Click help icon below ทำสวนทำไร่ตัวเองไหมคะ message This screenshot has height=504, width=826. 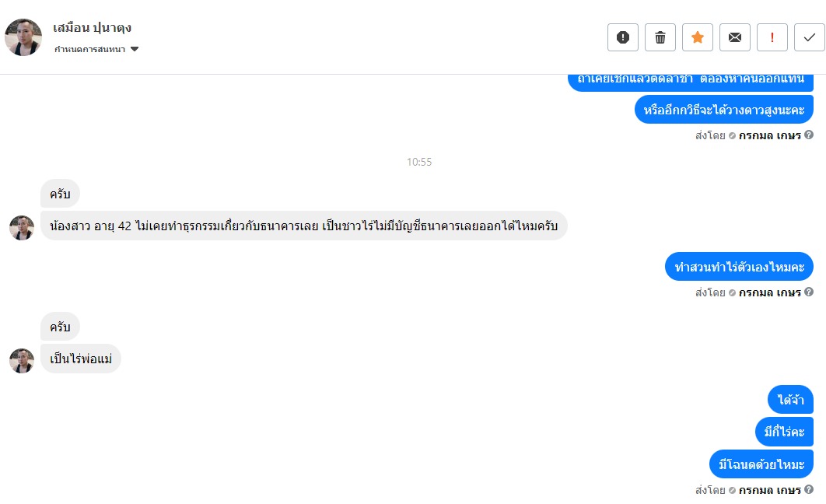tap(809, 292)
